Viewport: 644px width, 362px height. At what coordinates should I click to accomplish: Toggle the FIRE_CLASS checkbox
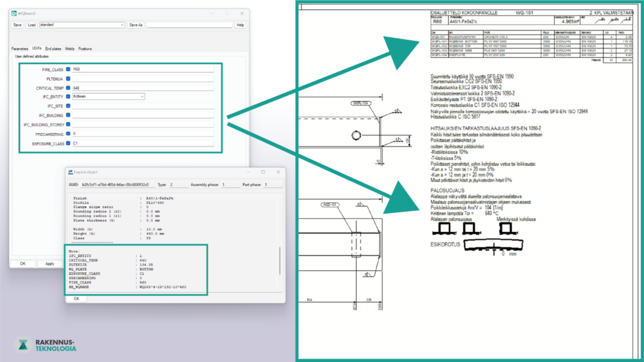coord(68,69)
